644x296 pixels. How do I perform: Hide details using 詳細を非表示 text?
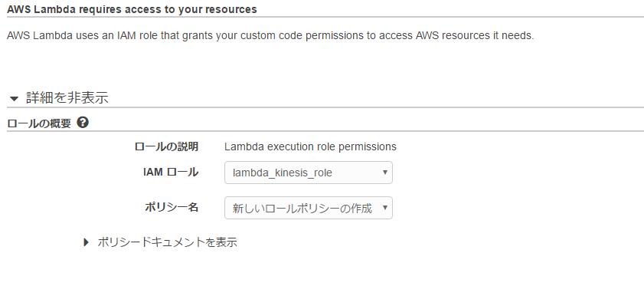pos(67,98)
